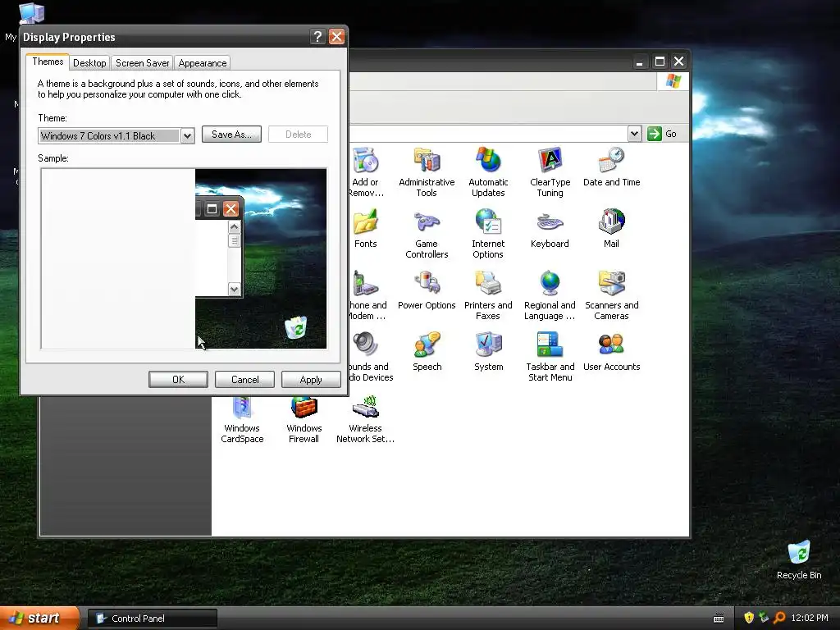Viewport: 840px width, 630px height.
Task: Click the Go arrow in Control Panel
Action: click(654, 134)
